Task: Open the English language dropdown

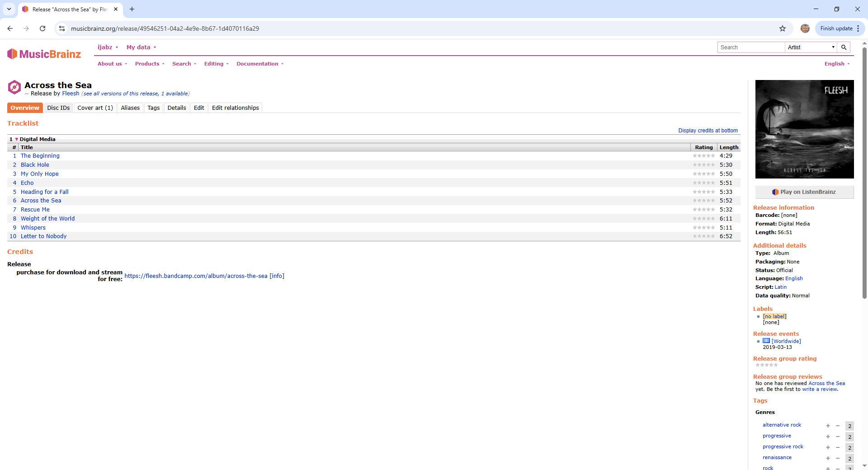Action: 837,64
